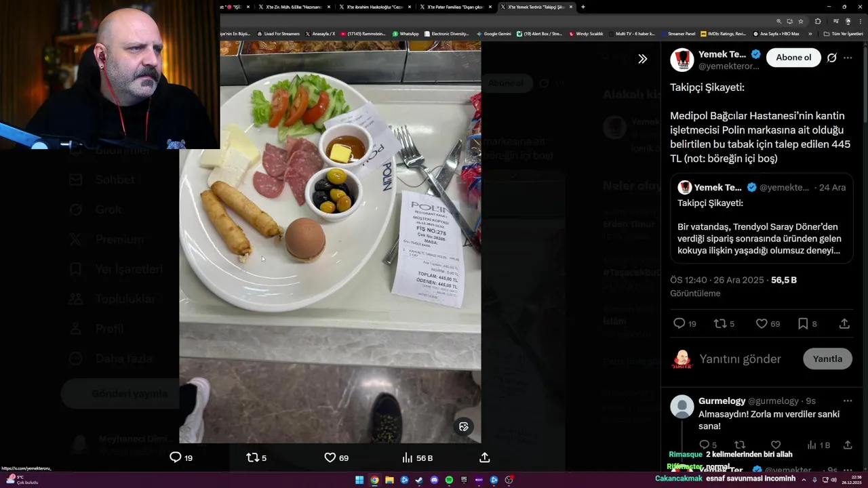Open Steam from the taskbar
868x488 pixels.
click(x=419, y=480)
